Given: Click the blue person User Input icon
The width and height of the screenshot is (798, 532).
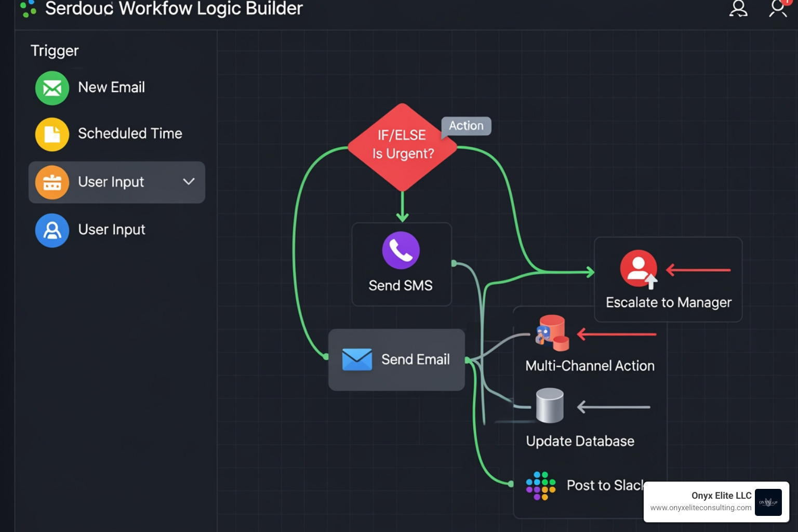Looking at the screenshot, I should pyautogui.click(x=52, y=230).
